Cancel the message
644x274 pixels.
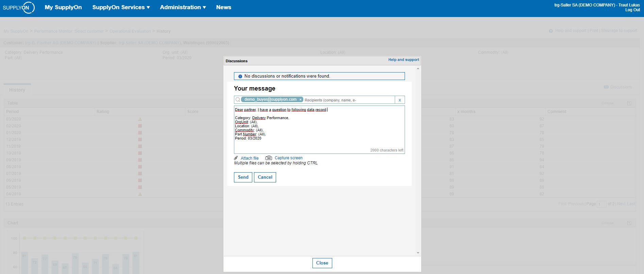265,177
